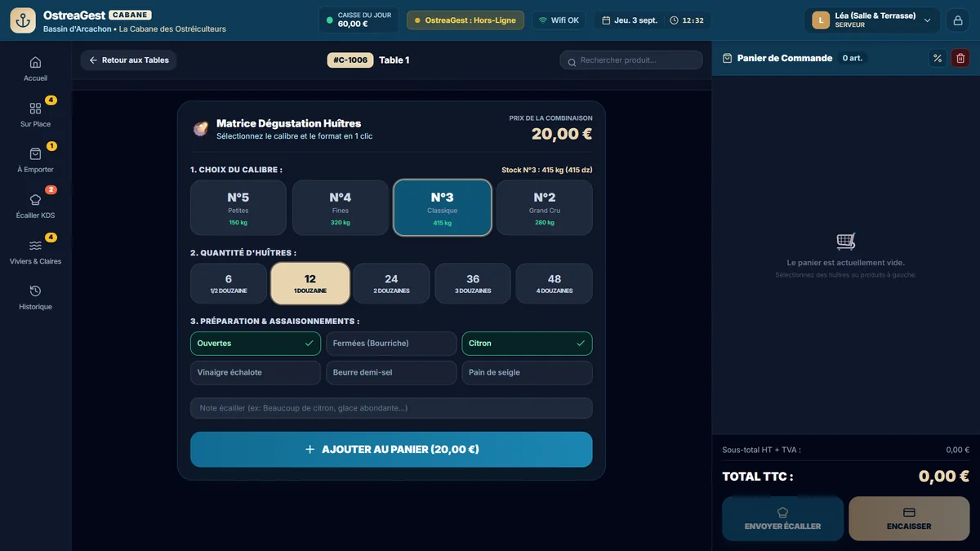Image resolution: width=980 pixels, height=551 pixels.
Task: Click the Panier de Commande bag icon
Action: click(x=727, y=58)
